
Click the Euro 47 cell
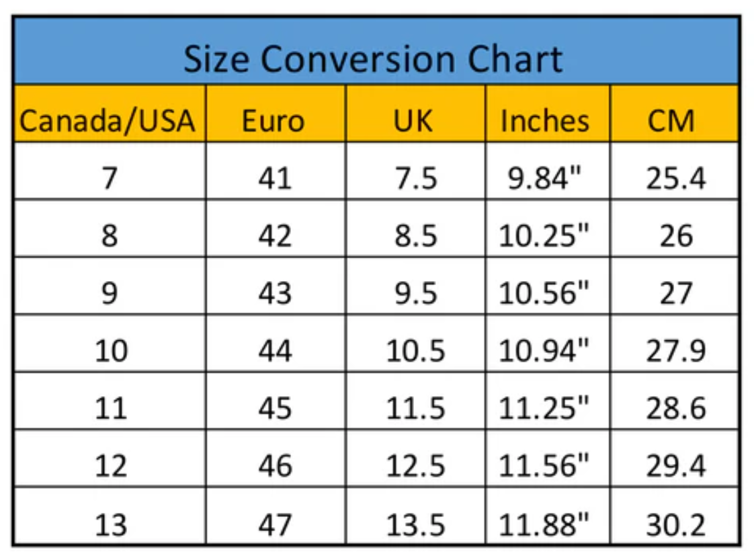click(276, 516)
